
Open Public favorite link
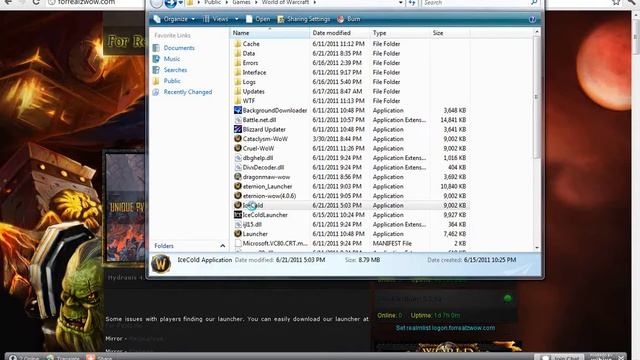tap(172, 81)
